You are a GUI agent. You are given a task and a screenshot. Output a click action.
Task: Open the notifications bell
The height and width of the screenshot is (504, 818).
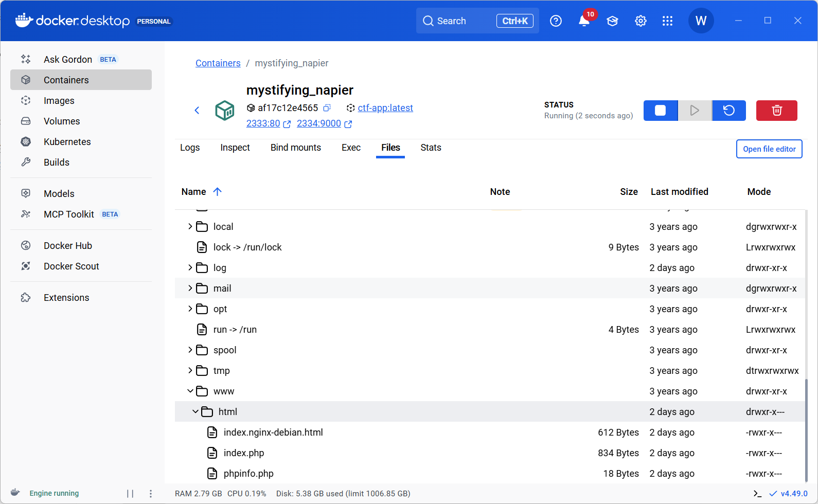tap(584, 21)
